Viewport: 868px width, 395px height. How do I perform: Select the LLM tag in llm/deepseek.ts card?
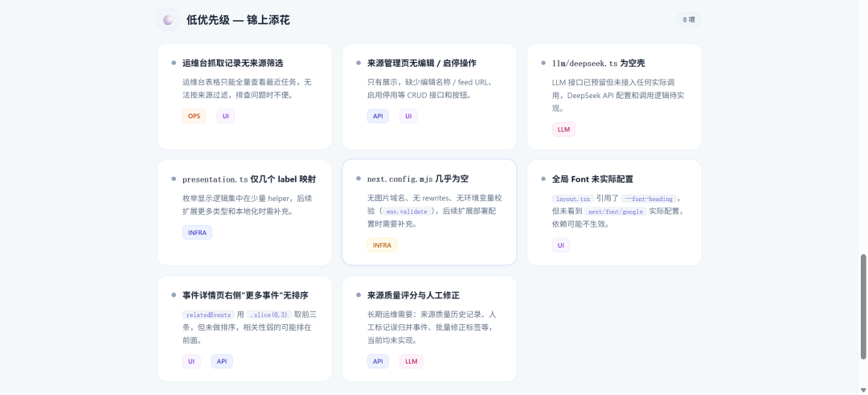pos(563,129)
